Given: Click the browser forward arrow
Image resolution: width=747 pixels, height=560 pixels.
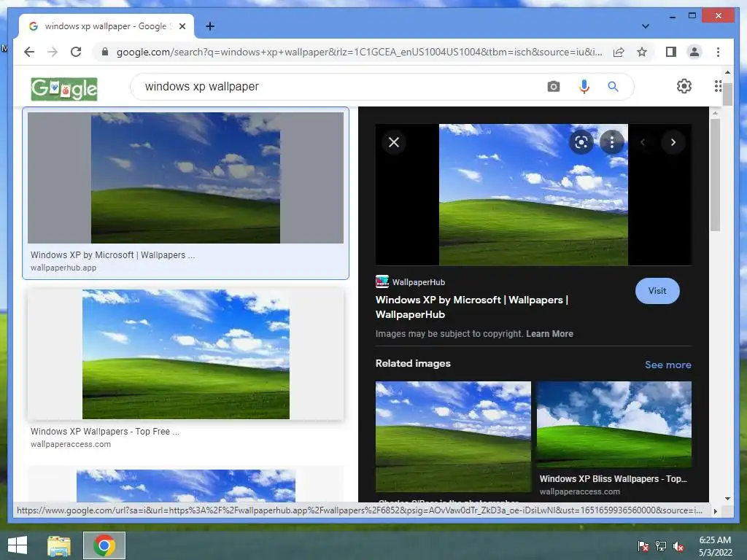Looking at the screenshot, I should tap(53, 52).
